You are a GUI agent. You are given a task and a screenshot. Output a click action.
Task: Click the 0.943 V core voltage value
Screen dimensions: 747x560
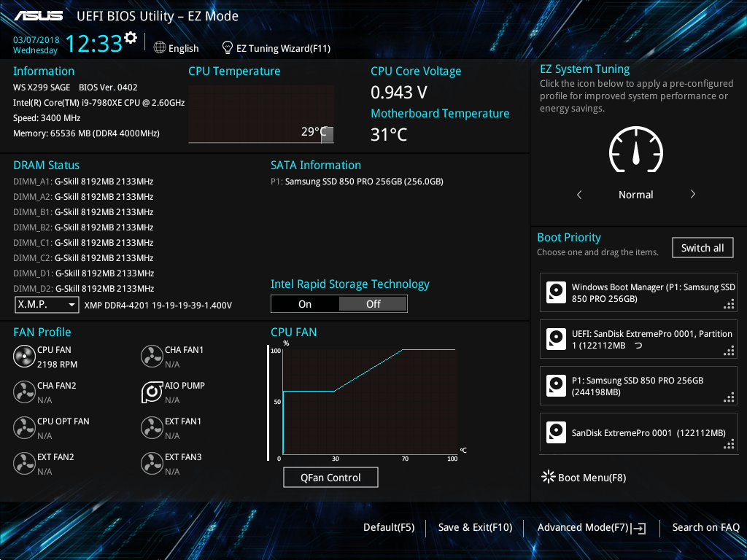(399, 92)
